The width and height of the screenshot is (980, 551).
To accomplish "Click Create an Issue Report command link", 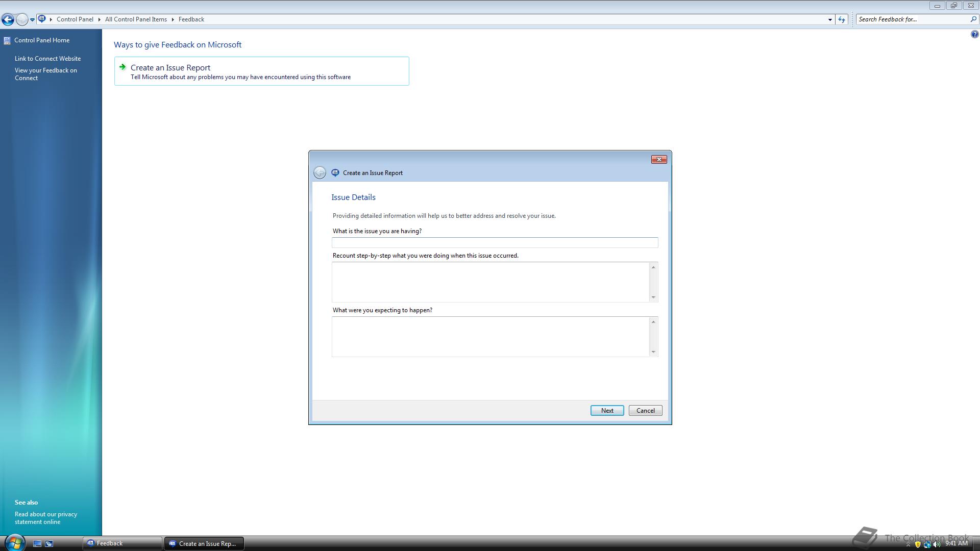I will [261, 71].
